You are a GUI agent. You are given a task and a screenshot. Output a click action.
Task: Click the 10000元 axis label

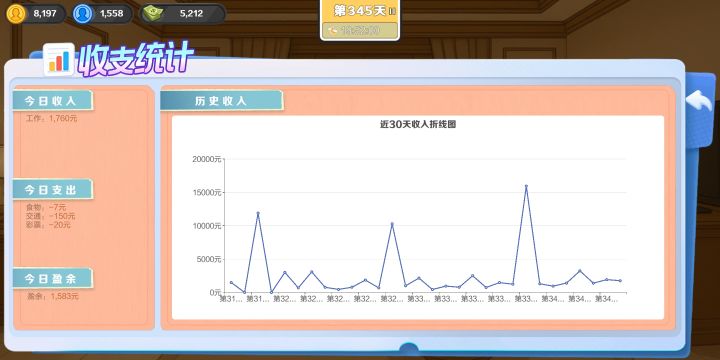pos(207,226)
